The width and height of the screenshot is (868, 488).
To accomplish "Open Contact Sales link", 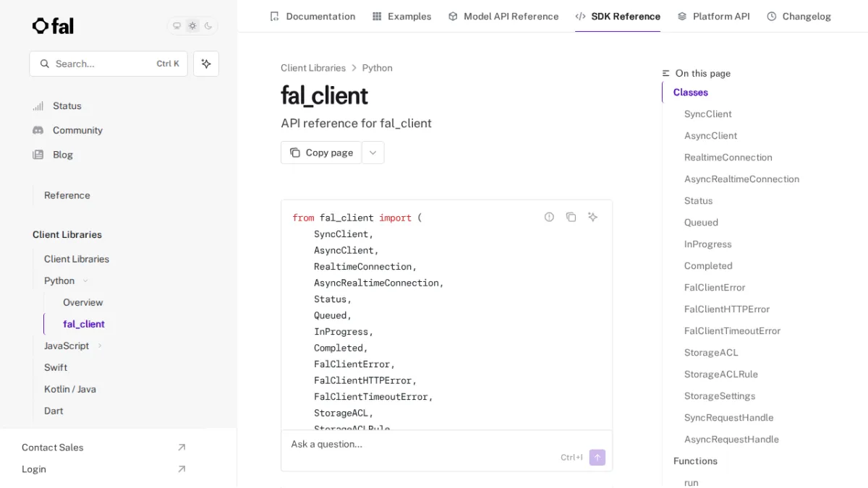I will click(x=53, y=448).
